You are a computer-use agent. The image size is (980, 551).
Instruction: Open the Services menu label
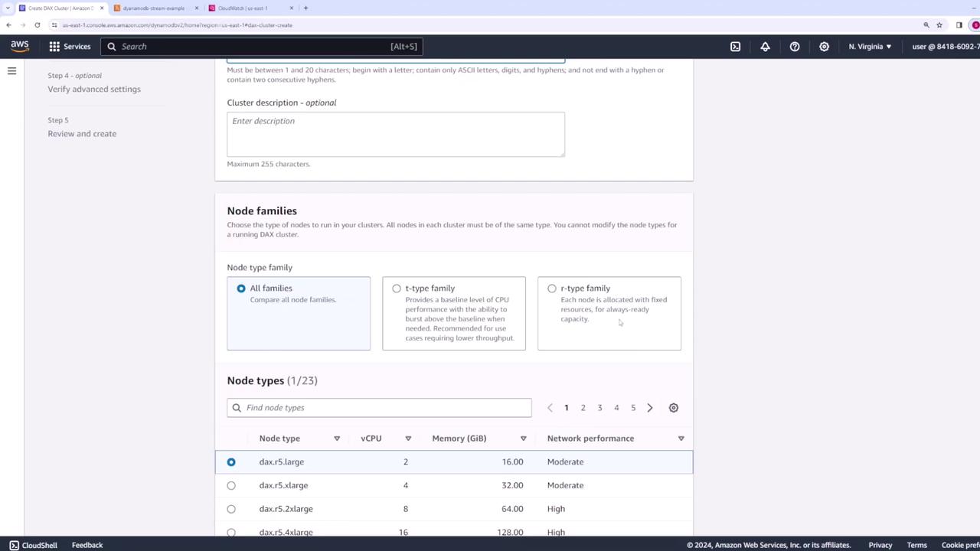[x=77, y=47]
